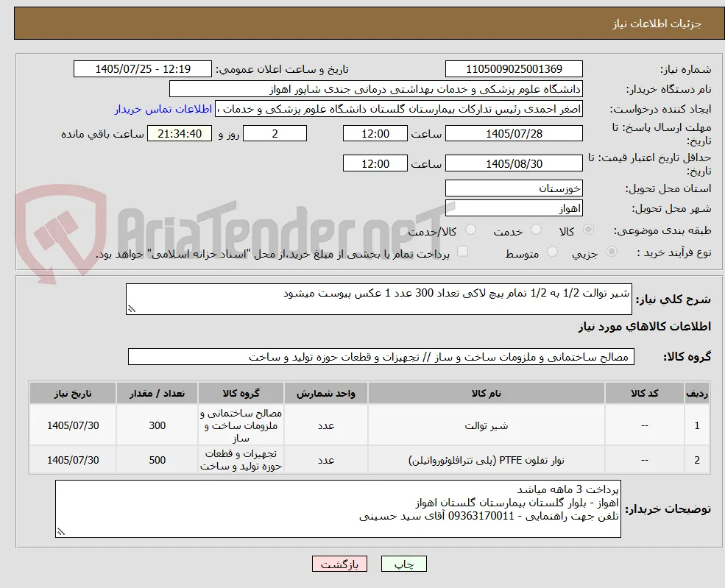Viewport: 725px width, 588px height.
Task: Click the remaining time 21:34:40 field
Action: coord(180,134)
